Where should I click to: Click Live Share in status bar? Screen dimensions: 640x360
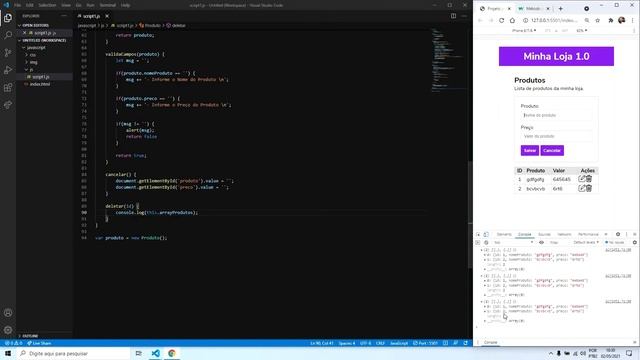point(39,343)
